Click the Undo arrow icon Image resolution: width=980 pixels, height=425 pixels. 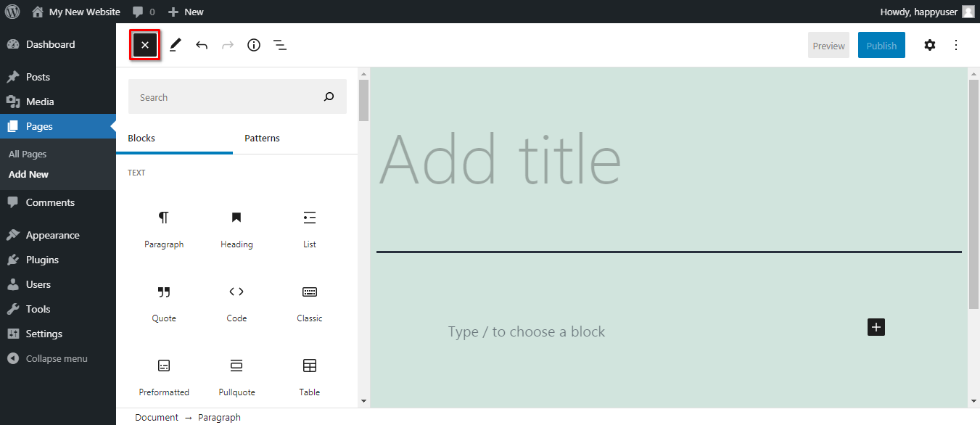coord(202,45)
